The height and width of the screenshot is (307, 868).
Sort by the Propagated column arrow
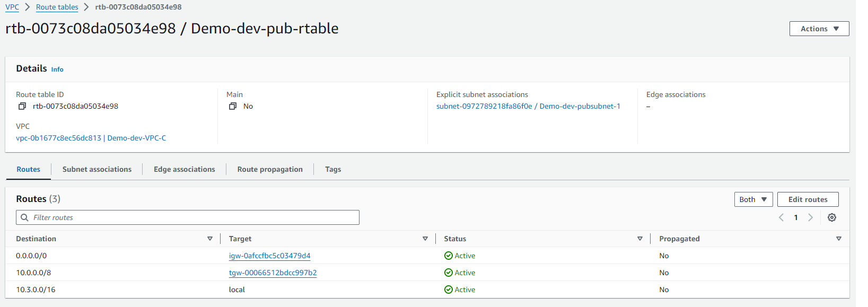point(839,239)
